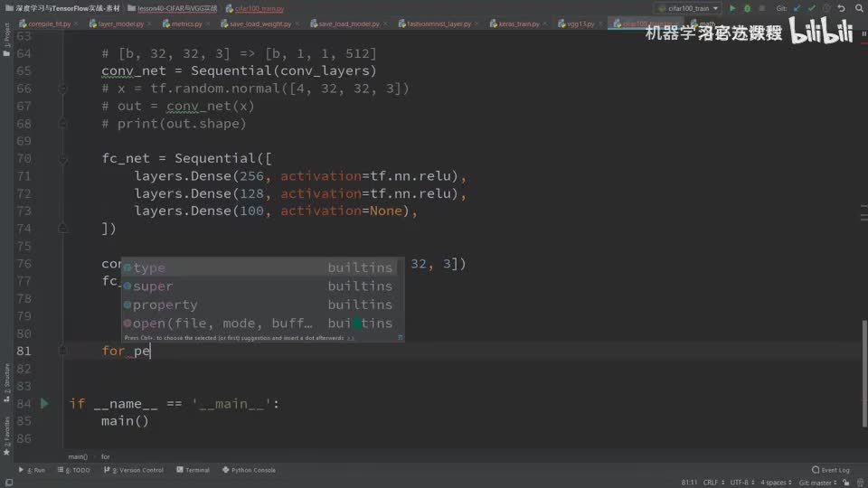Toggle tool window bars at the status bar corner
868x488 pixels.
tap(8, 483)
